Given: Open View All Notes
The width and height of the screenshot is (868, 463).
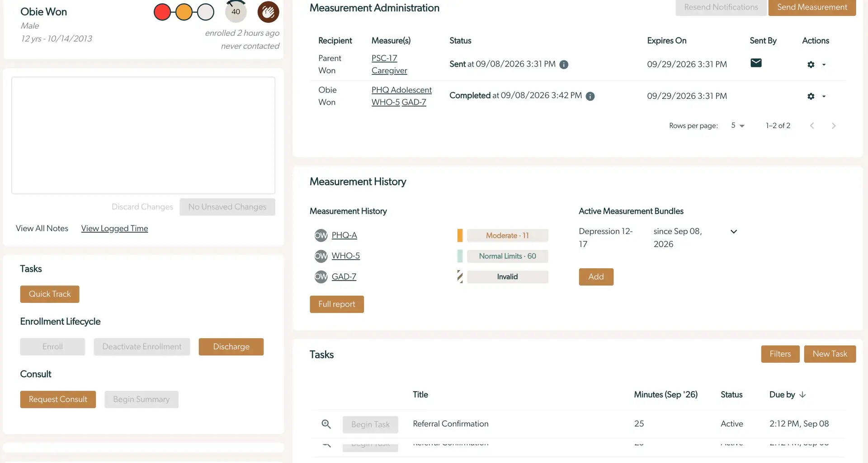Looking at the screenshot, I should point(42,229).
